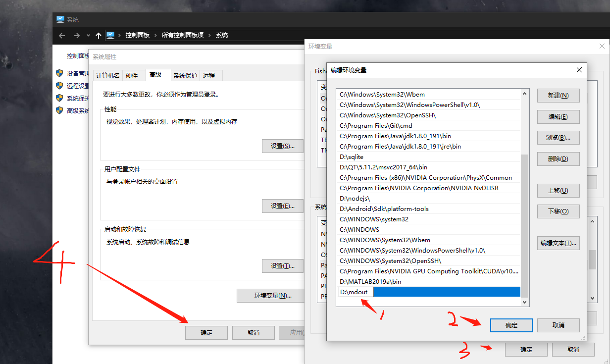The width and height of the screenshot is (610, 364).
Task: Select the D:\nodejs\ path entry
Action: point(429,199)
